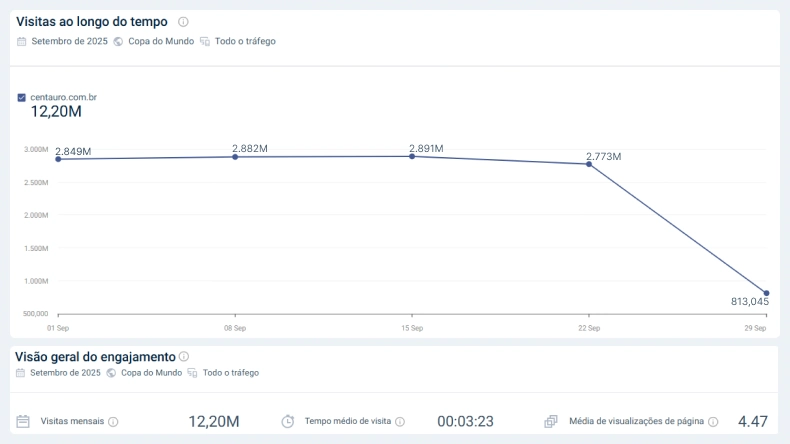Click traffic icon beside top Todo o tráfego
790x444 pixels.
205,42
